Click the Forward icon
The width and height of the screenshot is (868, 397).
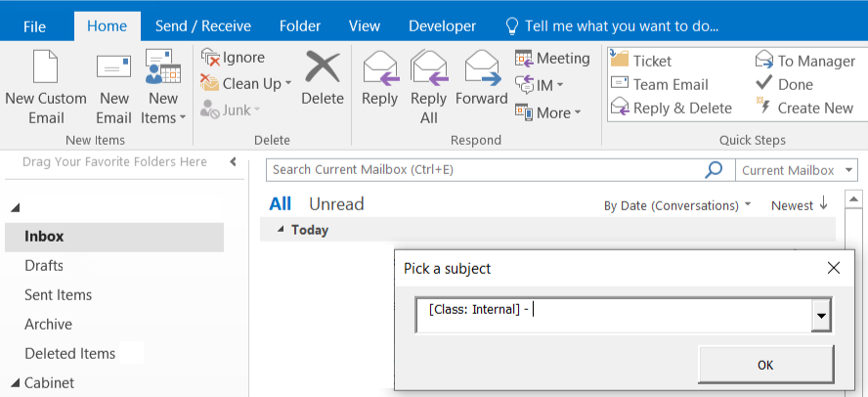pos(482,68)
